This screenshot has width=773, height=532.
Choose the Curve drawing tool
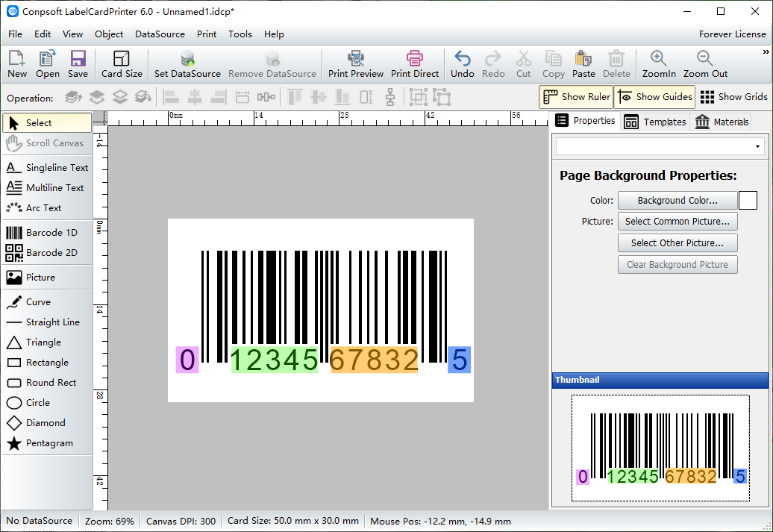tap(47, 301)
